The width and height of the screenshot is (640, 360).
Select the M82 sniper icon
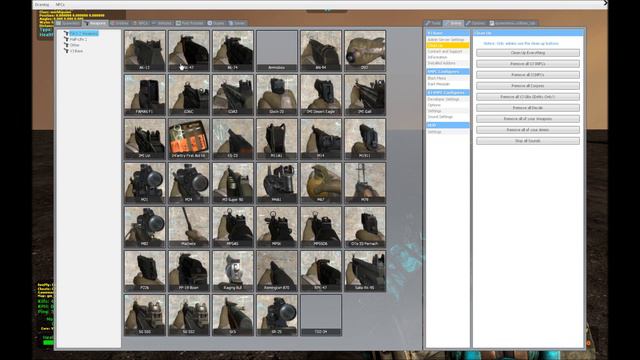(145, 227)
